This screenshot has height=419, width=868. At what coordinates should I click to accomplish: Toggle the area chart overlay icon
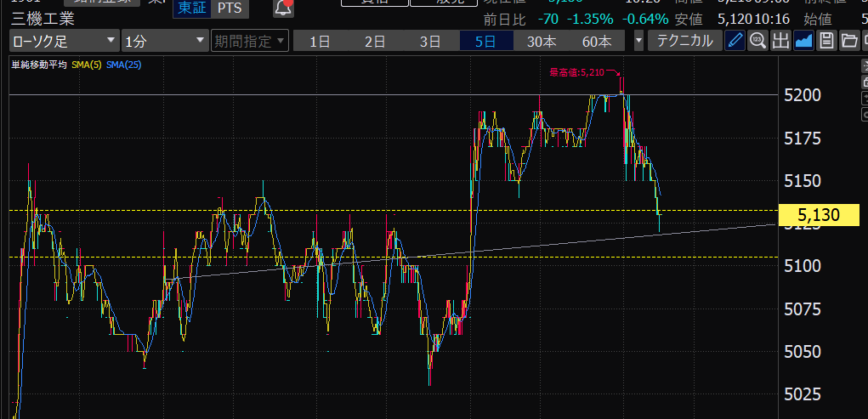[803, 41]
